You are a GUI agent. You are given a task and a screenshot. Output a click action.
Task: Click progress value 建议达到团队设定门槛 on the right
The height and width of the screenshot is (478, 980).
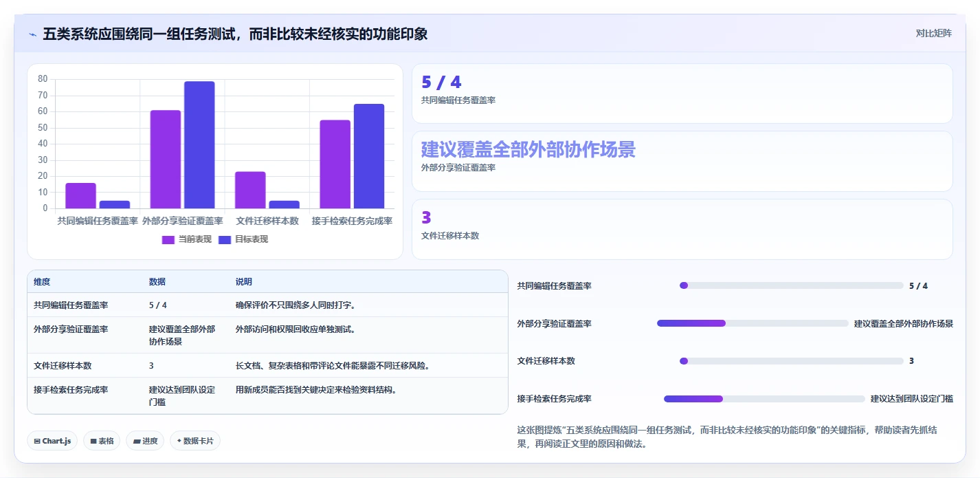point(911,399)
